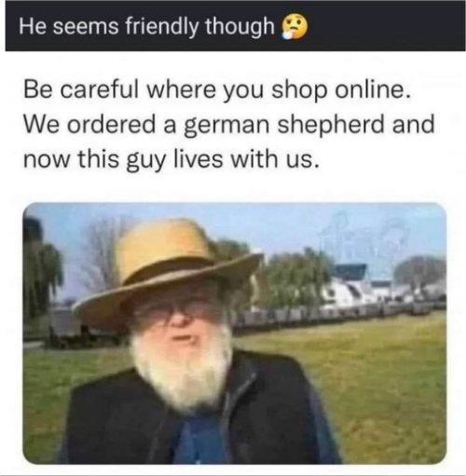The width and height of the screenshot is (466, 476).
Task: Open the photo of the bearded man
Action: [x=235, y=333]
